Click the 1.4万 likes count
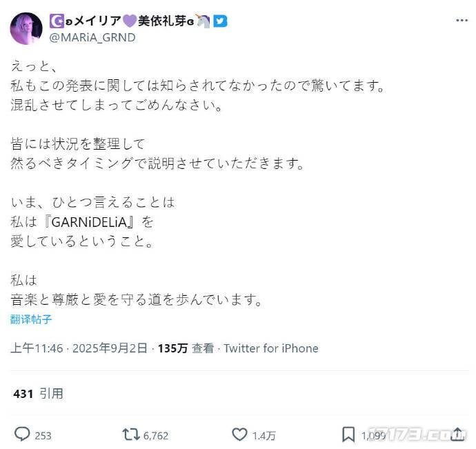 [264, 435]
